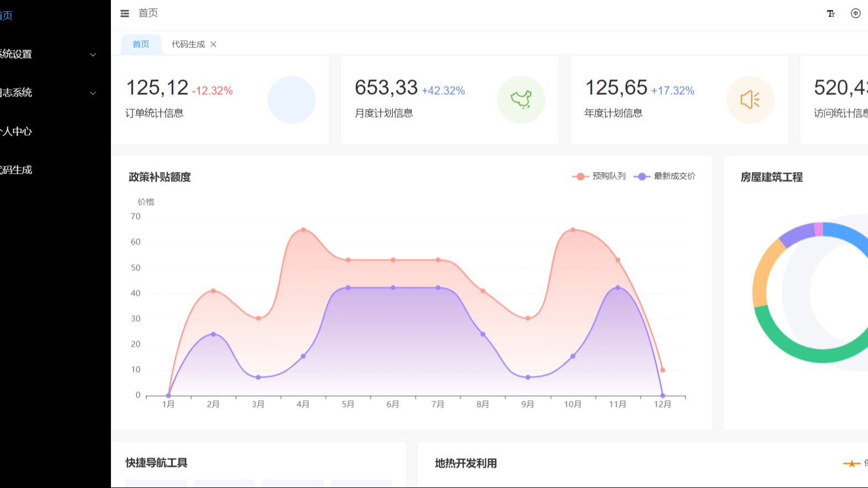This screenshot has width=868, height=488.
Task: Click the 125,12 statistic value
Action: (x=157, y=88)
